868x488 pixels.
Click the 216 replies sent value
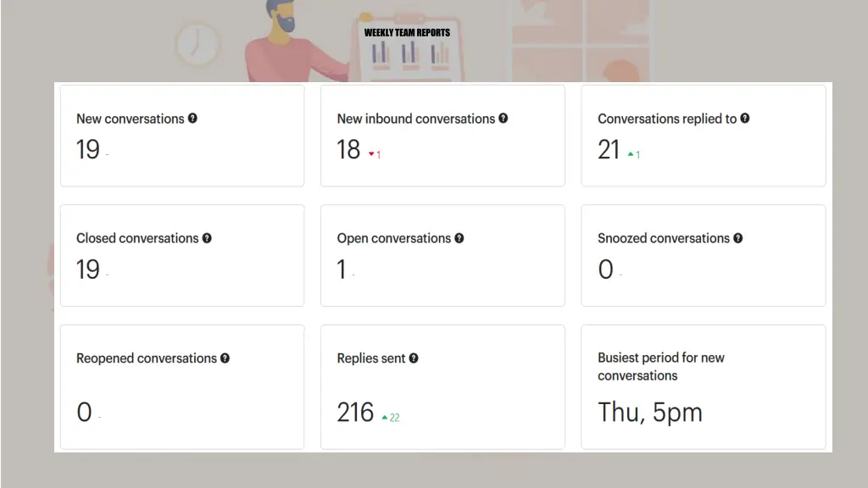(355, 413)
